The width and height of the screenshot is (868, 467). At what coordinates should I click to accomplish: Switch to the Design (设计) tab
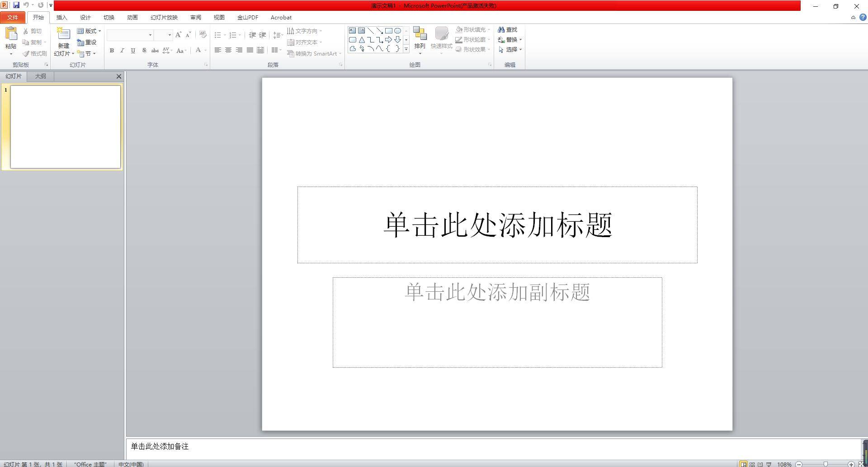click(85, 17)
